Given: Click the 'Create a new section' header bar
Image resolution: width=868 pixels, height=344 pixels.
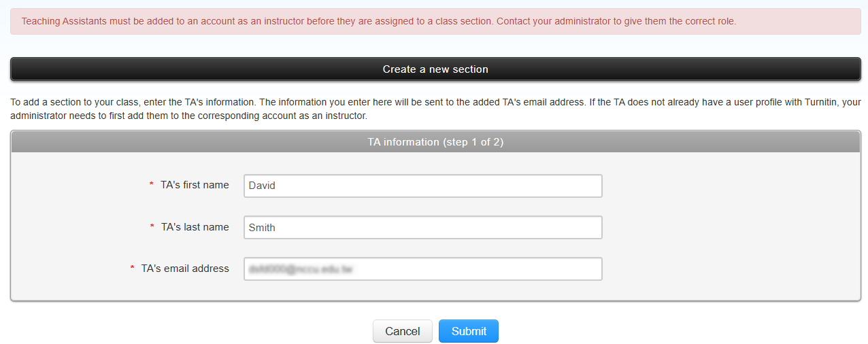Looking at the screenshot, I should [x=435, y=69].
